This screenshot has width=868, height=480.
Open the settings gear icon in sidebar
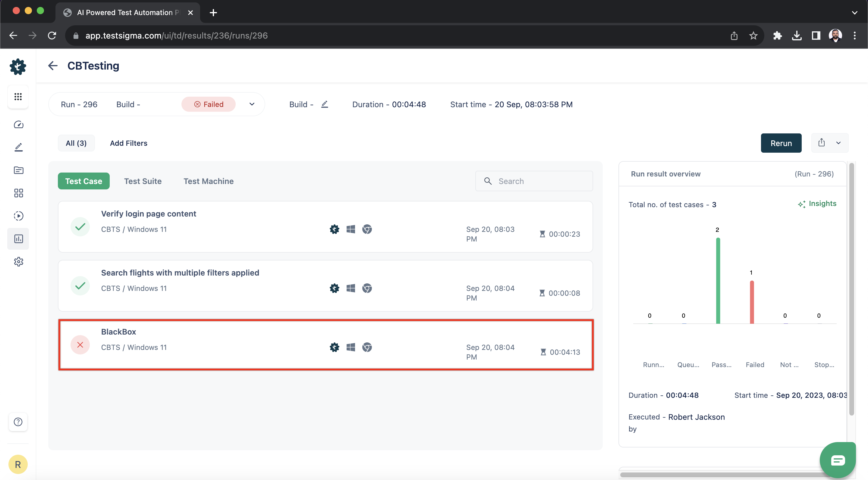[18, 262]
